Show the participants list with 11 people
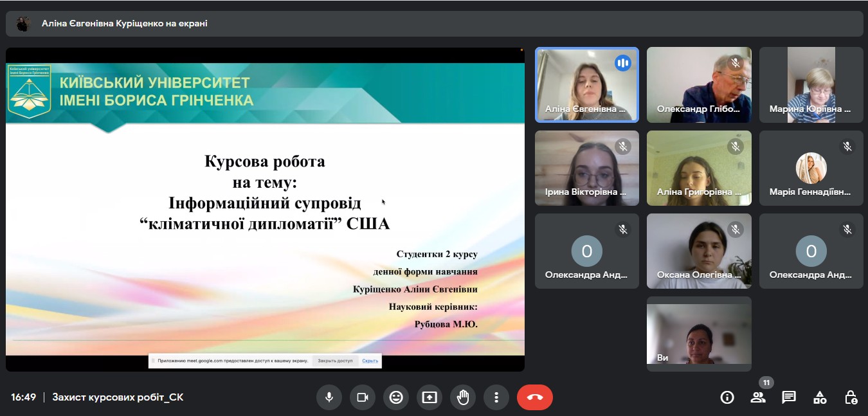The height and width of the screenshot is (416, 868). pos(758,397)
